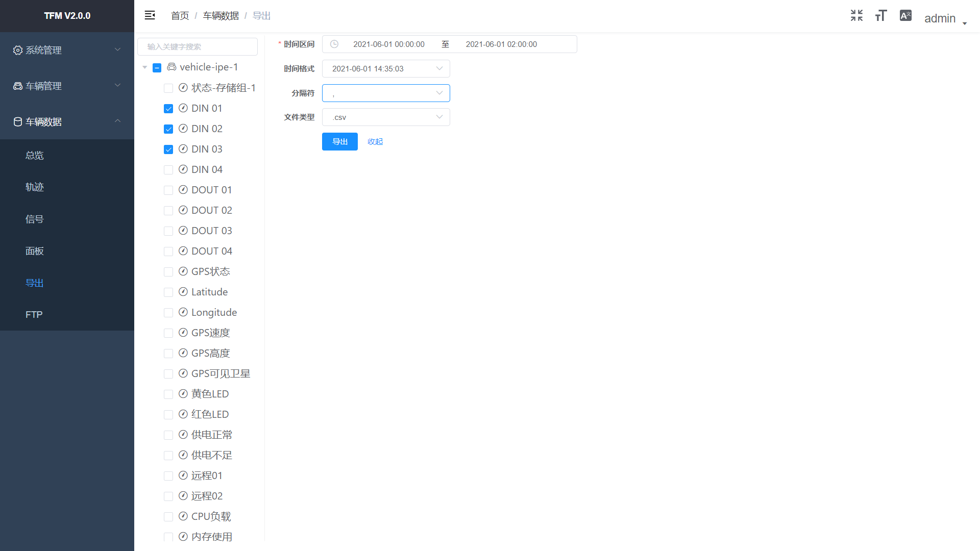This screenshot has width=980, height=551.
Task: Click the database icon for 车辆数据
Action: (18, 121)
